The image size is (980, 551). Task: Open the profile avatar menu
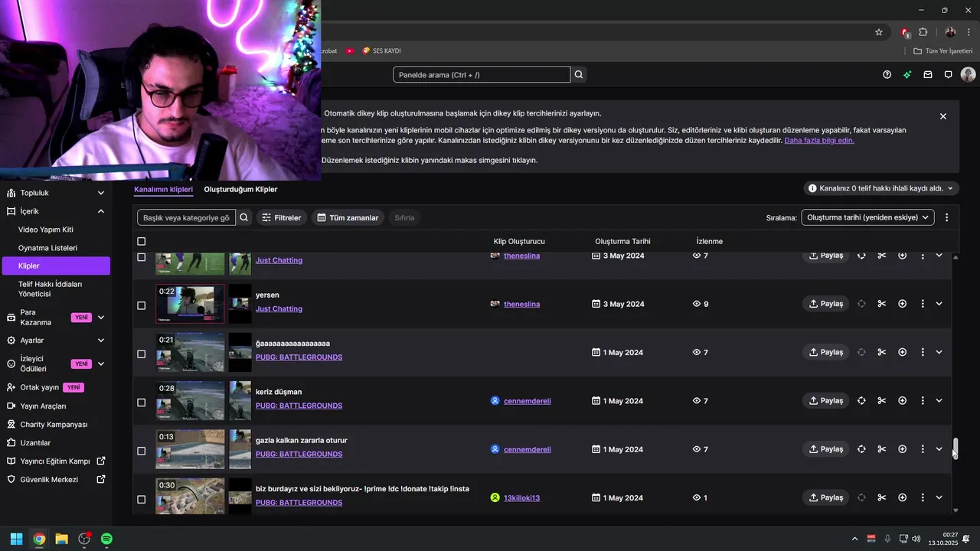(969, 74)
